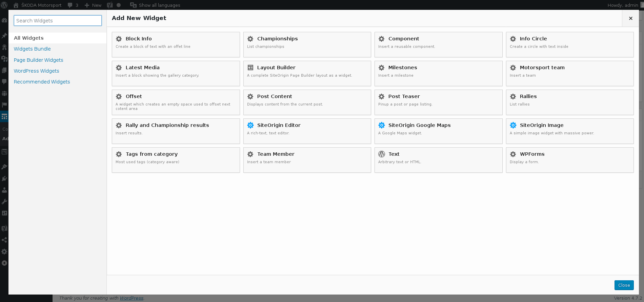This screenshot has height=302, width=644.
Task: Click the Rally and Championship results gear icon
Action: coord(119,125)
